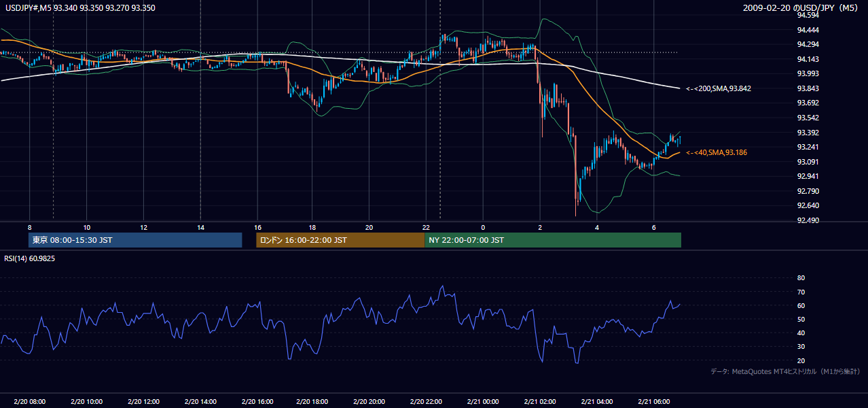The image size is (868, 408).
Task: Click the Tokyo 08:00-15:30 JST session bar
Action: click(135, 240)
